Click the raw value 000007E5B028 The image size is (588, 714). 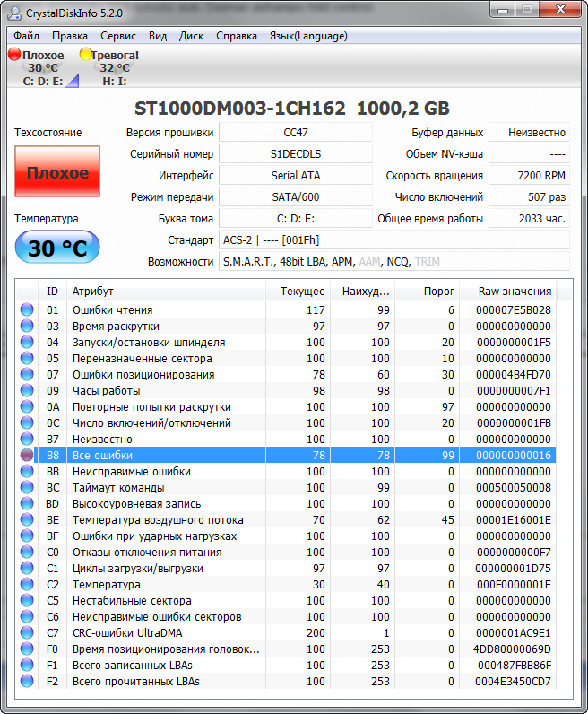coord(514,310)
